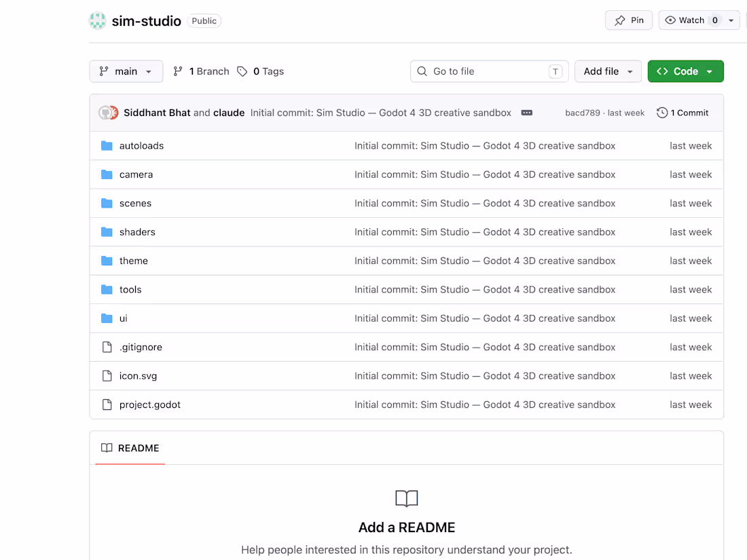Click the Pin button
This screenshot has height=560, width=747.
point(628,20)
